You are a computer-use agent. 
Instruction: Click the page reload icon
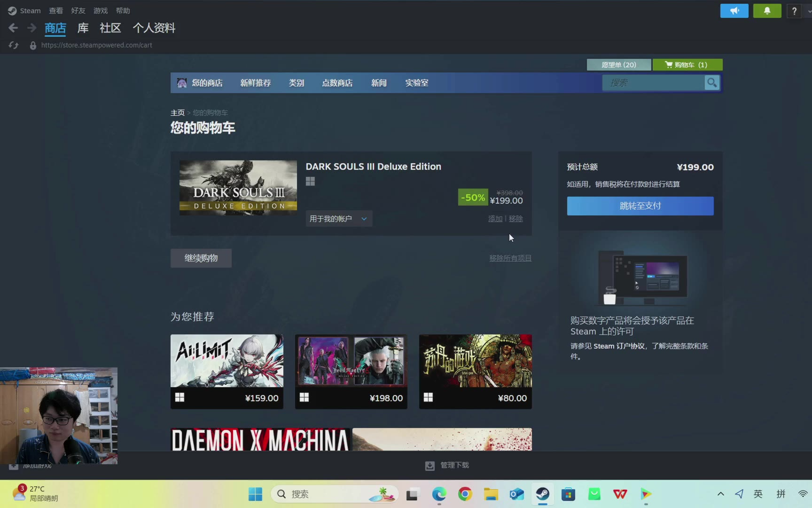[14, 45]
